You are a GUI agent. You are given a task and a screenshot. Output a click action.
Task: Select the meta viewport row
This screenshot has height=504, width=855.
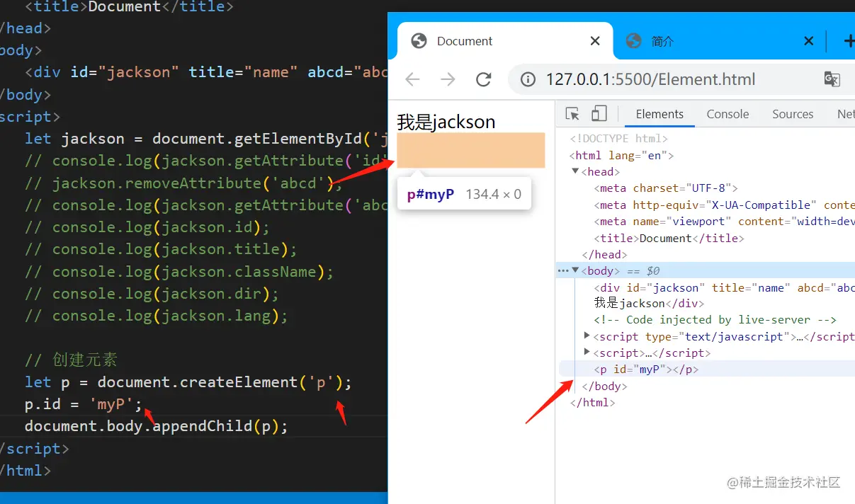click(723, 222)
